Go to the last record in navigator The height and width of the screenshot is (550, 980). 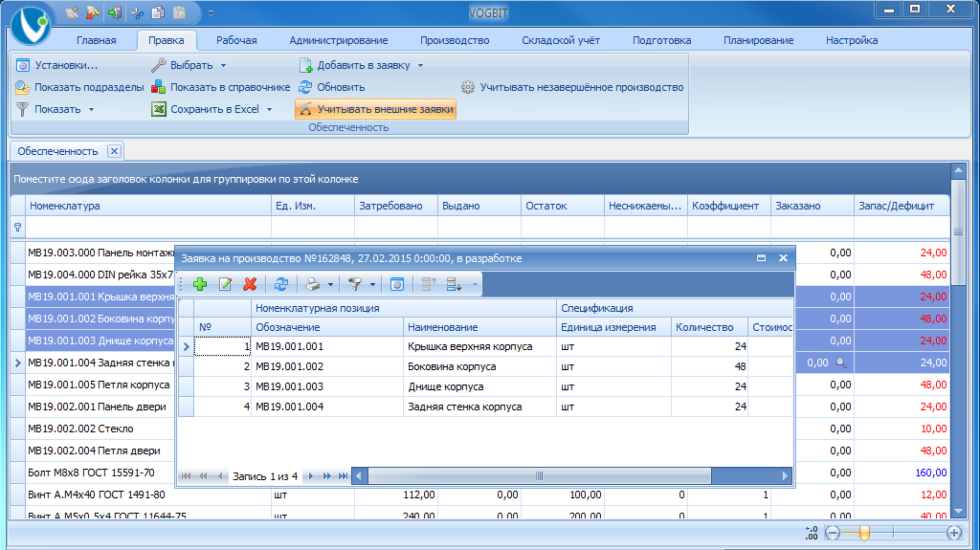pos(344,476)
